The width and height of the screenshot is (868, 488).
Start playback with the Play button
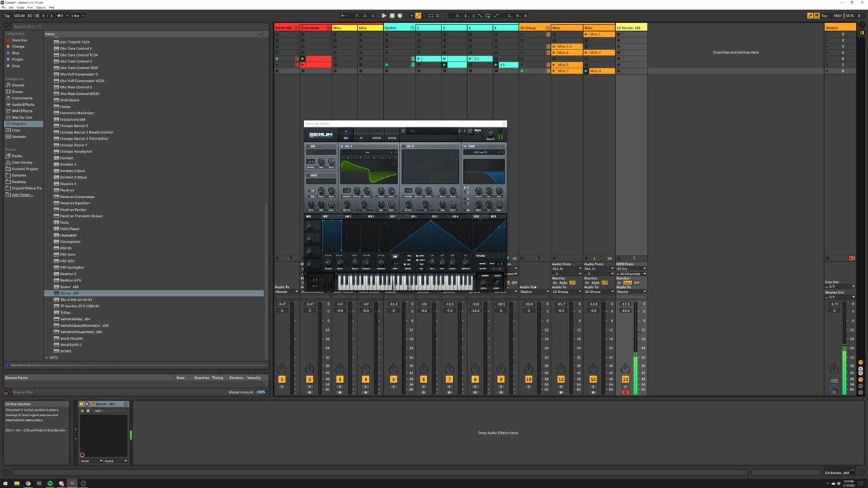(384, 16)
